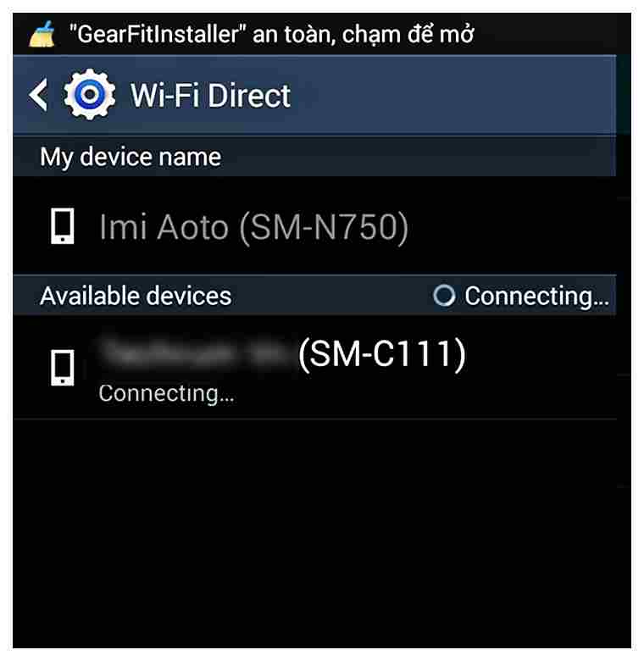Click blank action bar area right of title

coord(453,95)
